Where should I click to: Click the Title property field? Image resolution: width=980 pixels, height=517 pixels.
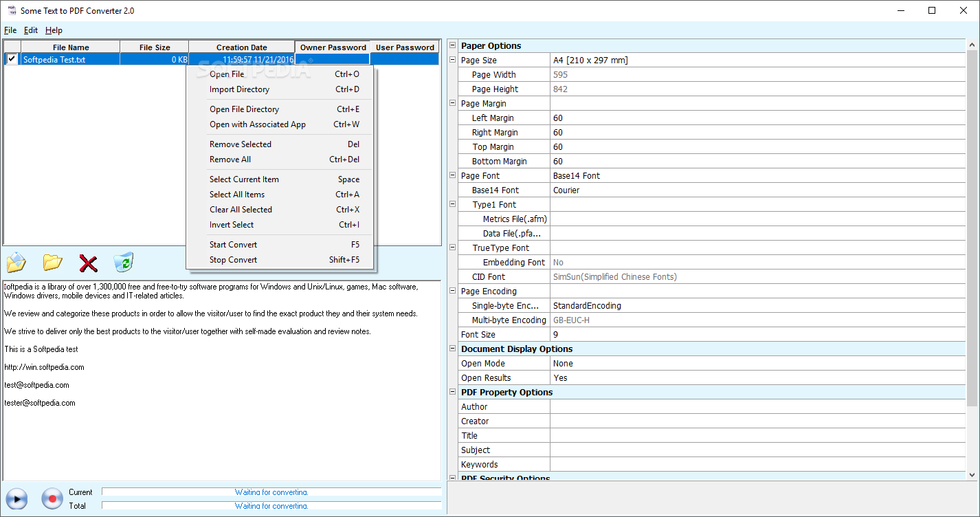tap(758, 436)
